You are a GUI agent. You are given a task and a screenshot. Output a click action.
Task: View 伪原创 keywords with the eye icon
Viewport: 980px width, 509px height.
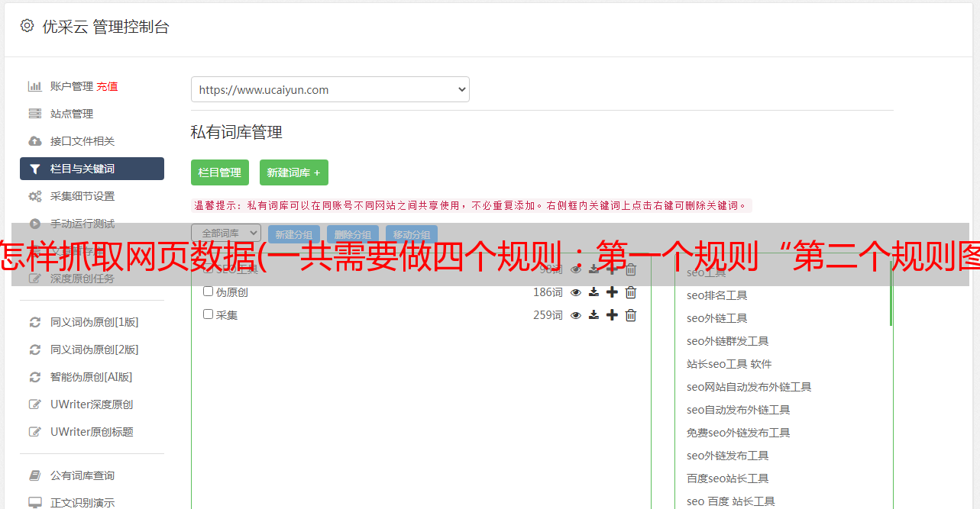tap(576, 292)
